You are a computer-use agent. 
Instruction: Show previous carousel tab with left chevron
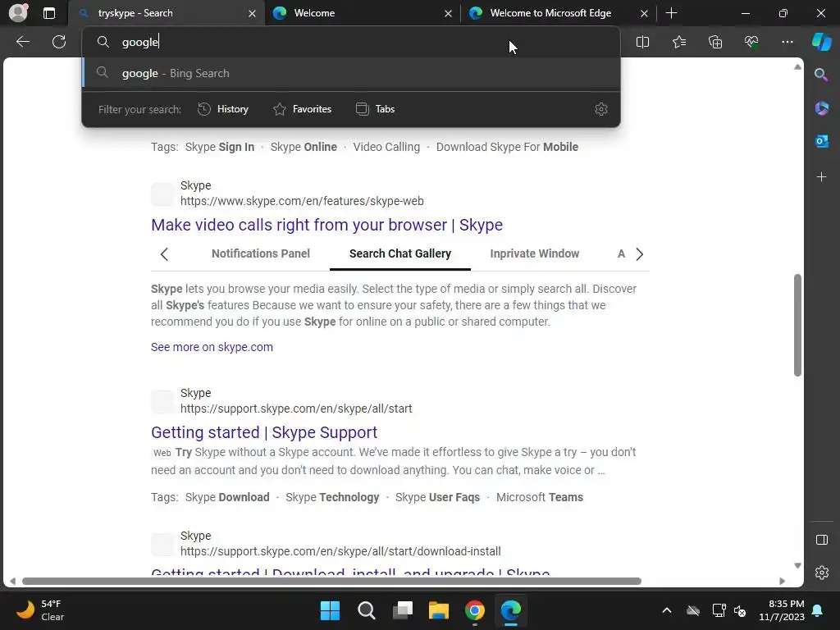point(164,254)
